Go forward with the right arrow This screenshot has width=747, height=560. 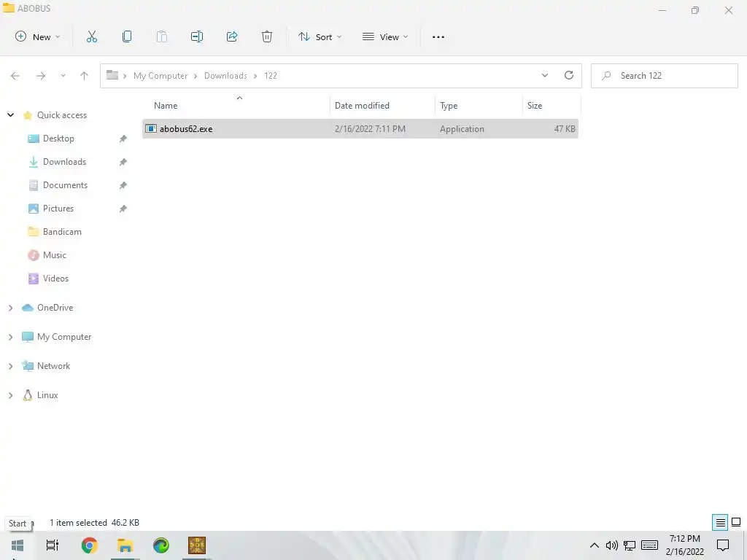(41, 76)
